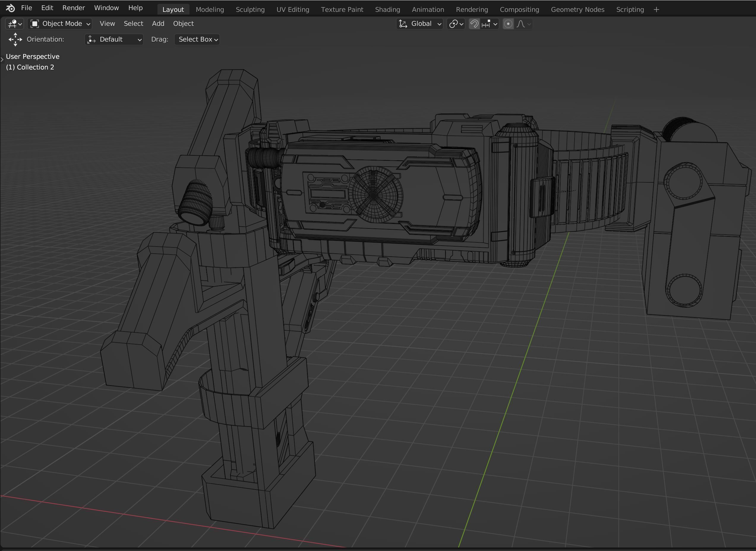Viewport: 756px width, 551px height.
Task: Expand the hidden toolbar side arrow
Action: pyautogui.click(x=2, y=60)
